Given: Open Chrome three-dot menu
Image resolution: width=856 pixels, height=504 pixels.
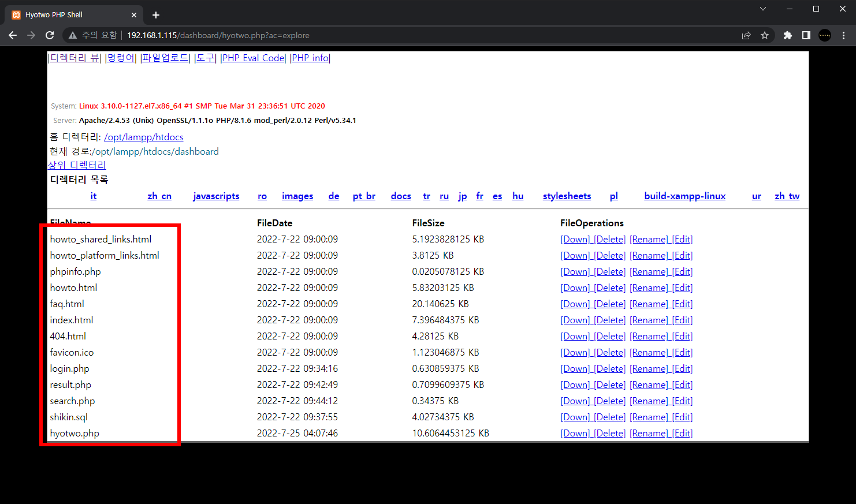Looking at the screenshot, I should tap(844, 35).
